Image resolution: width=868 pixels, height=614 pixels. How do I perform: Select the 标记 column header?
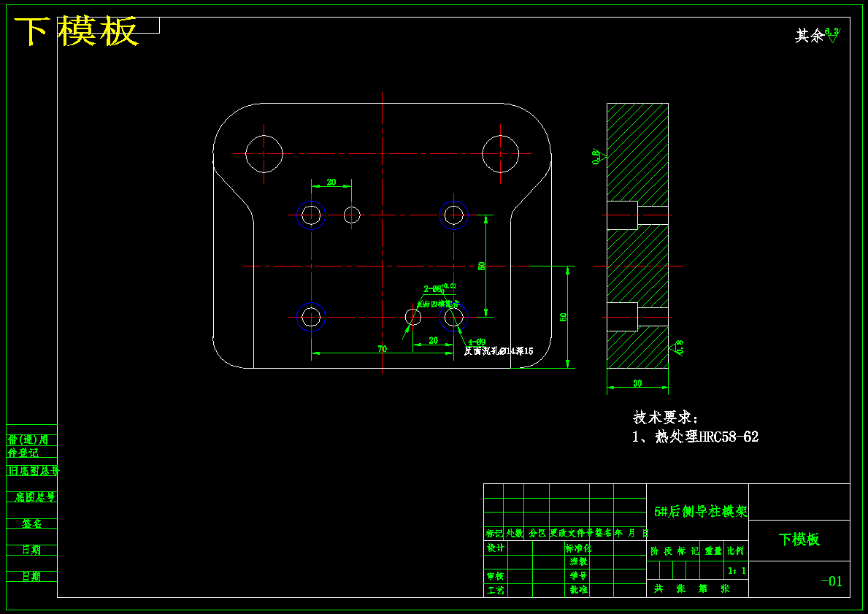click(x=494, y=533)
